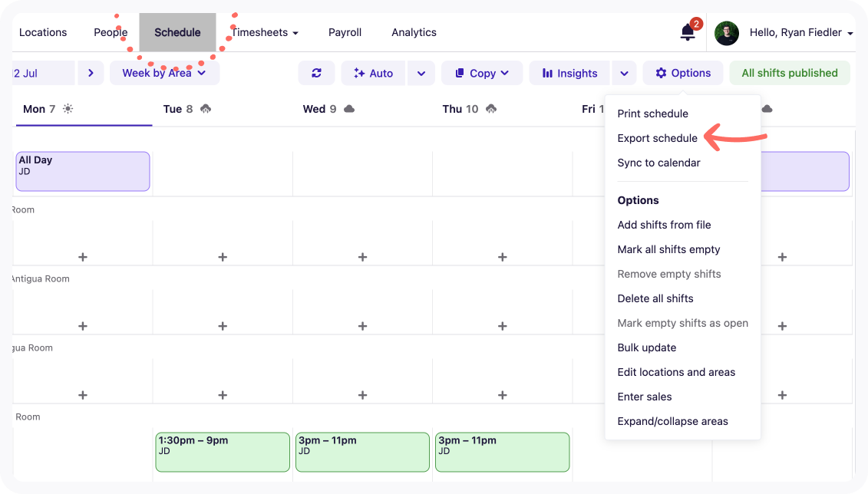Screen dimensions: 868x494
Task: Add a shift with plus on Wednesday's first row
Action: pos(362,257)
